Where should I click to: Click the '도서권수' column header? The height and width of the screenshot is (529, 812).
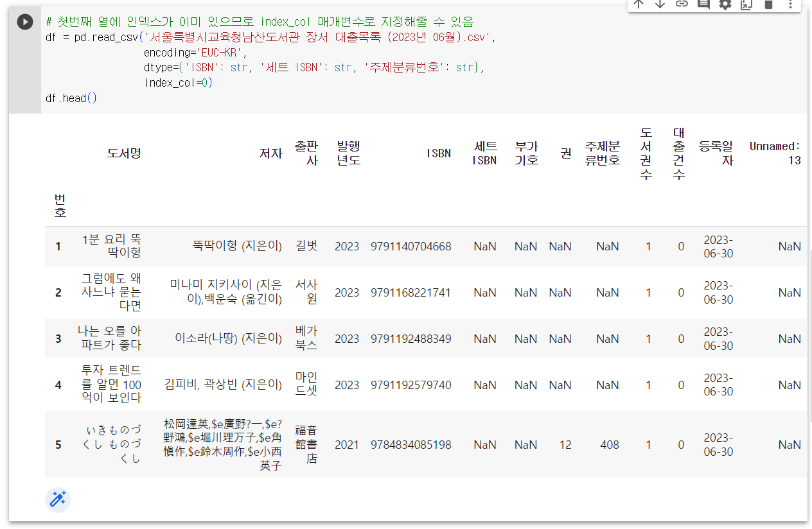[646, 153]
